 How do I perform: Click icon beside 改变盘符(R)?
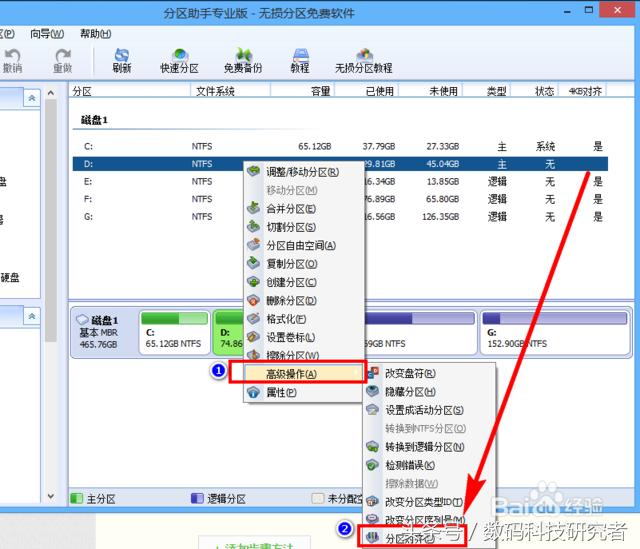point(373,372)
